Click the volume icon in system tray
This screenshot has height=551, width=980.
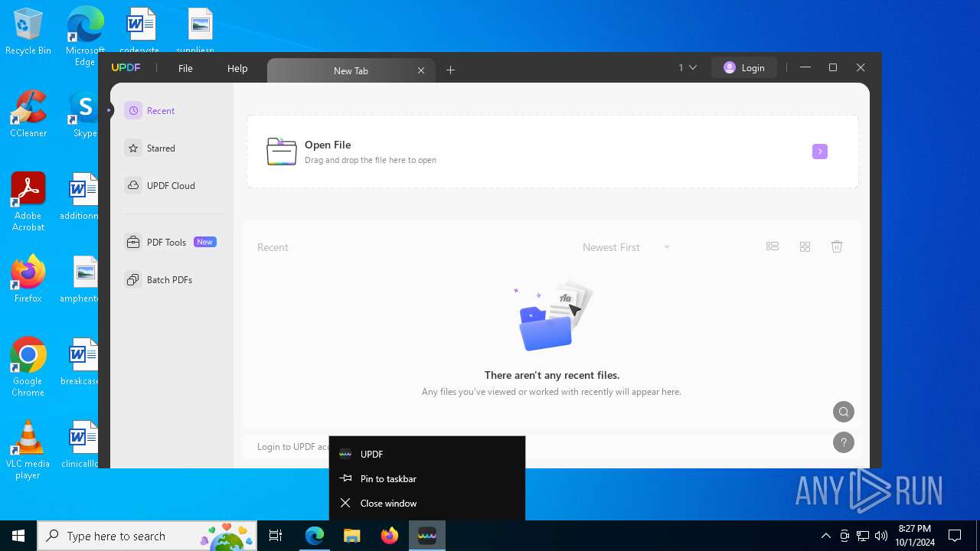click(880, 536)
